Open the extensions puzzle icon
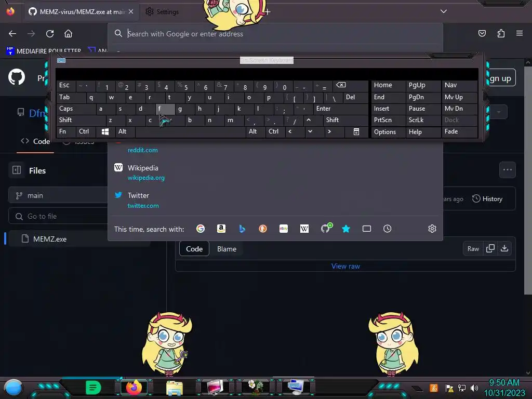The height and width of the screenshot is (399, 532). [501, 33]
